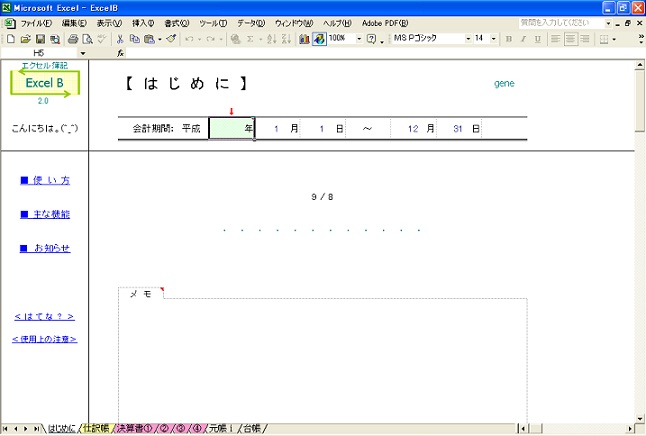Open the <使用上の注意> link

point(44,339)
